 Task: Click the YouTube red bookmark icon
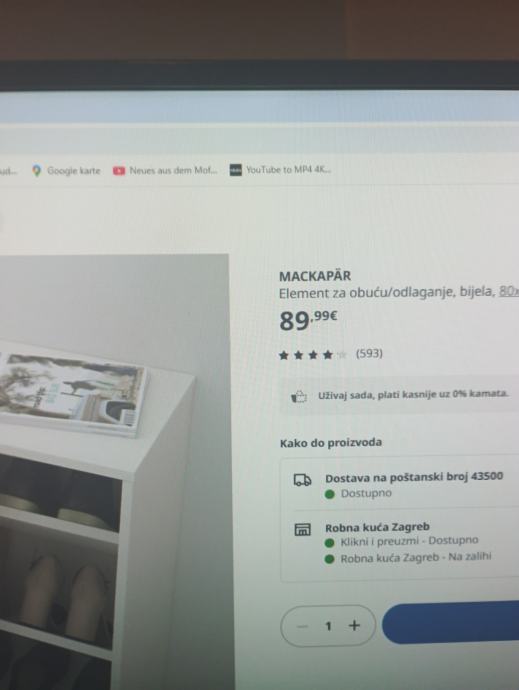tap(119, 170)
